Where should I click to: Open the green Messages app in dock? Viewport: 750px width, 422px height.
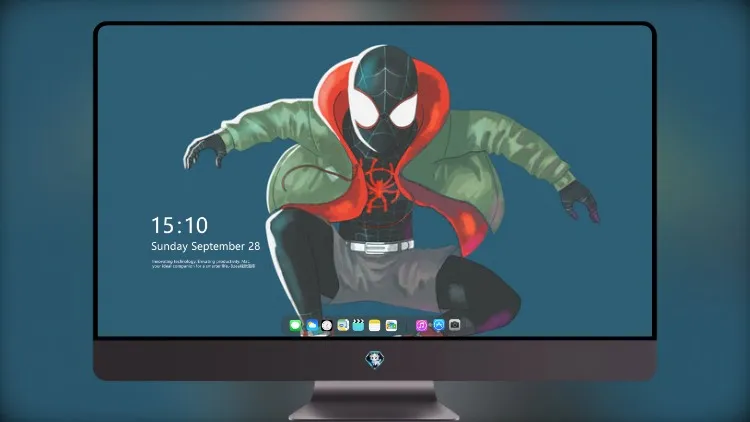295,325
